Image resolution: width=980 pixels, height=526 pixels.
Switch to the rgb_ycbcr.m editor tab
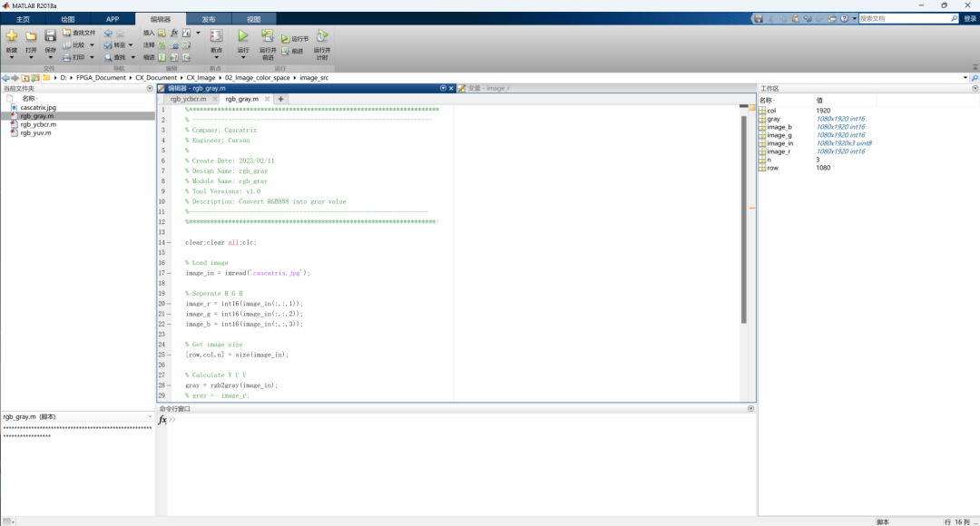pos(188,99)
